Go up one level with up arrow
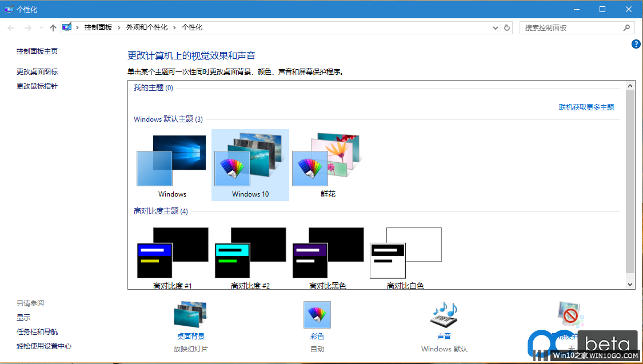 point(53,27)
